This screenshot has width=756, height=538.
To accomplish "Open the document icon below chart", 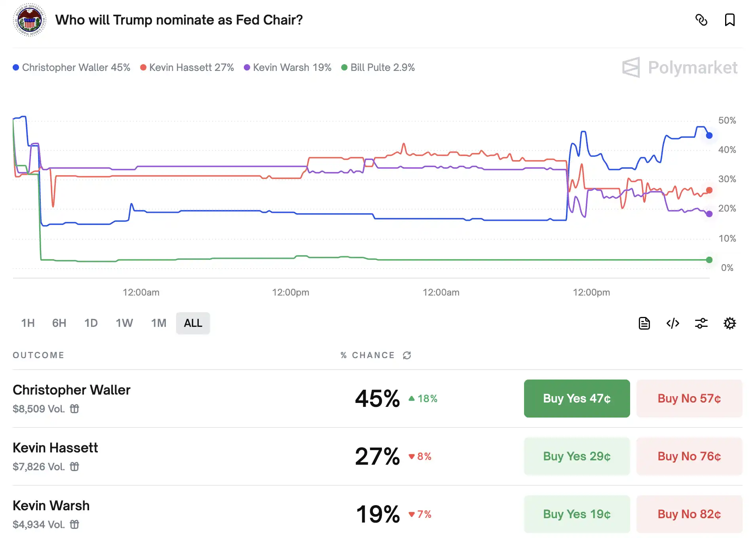I will point(644,323).
